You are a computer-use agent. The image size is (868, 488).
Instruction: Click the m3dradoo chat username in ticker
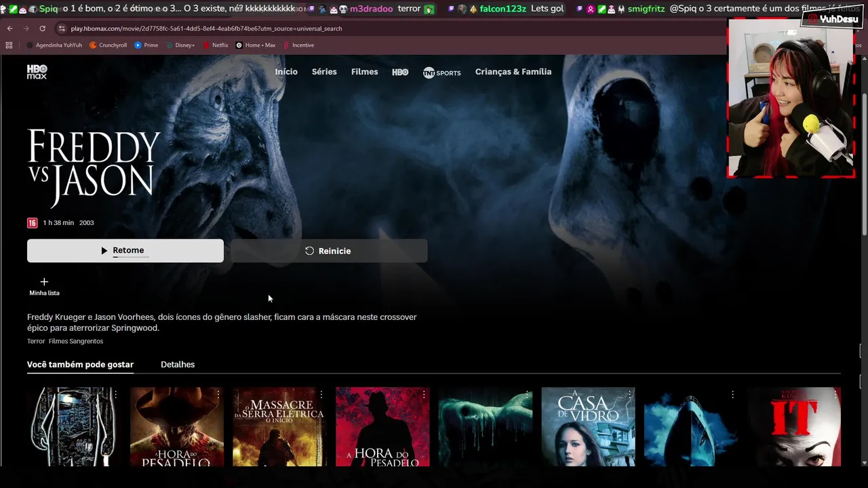click(372, 9)
